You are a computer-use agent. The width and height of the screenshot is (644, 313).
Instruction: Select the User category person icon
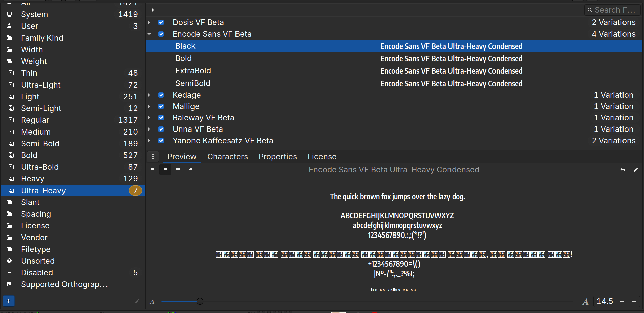click(10, 26)
